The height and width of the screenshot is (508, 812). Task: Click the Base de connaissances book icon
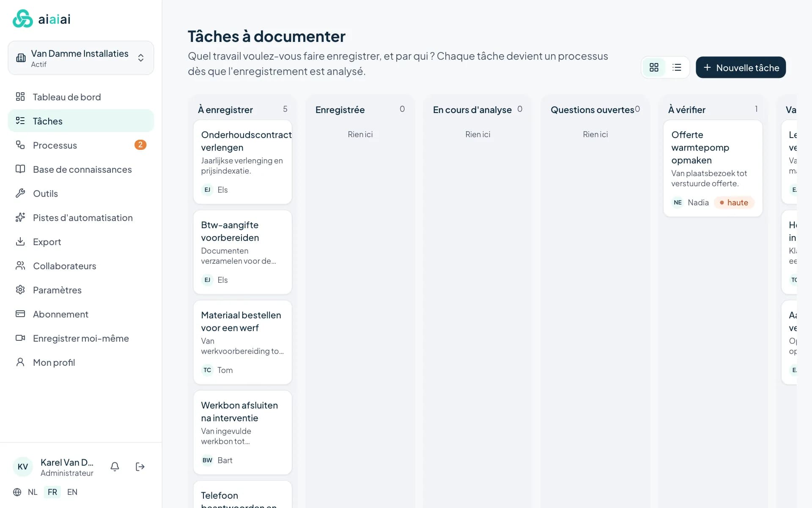[20, 169]
